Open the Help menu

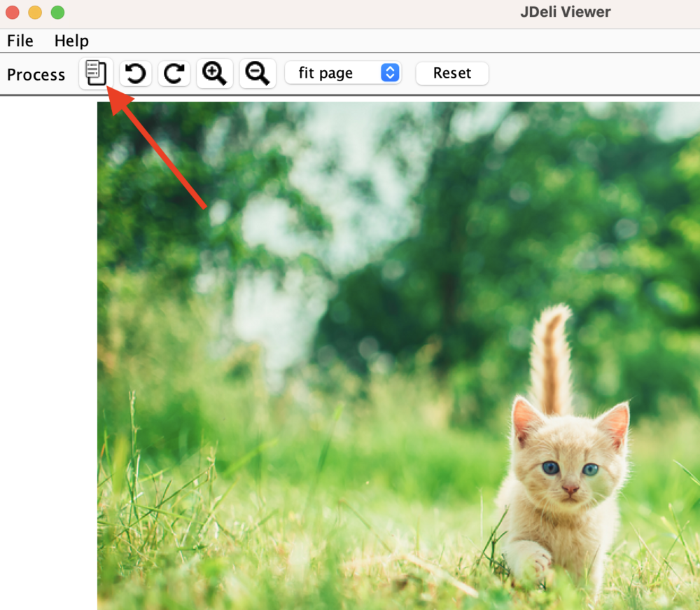(x=71, y=41)
